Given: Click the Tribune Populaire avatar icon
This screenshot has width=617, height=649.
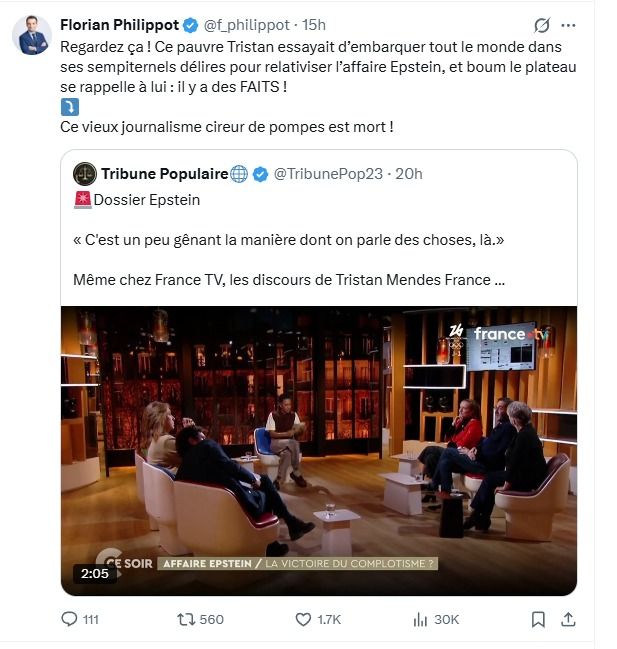Looking at the screenshot, I should pyautogui.click(x=85, y=174).
